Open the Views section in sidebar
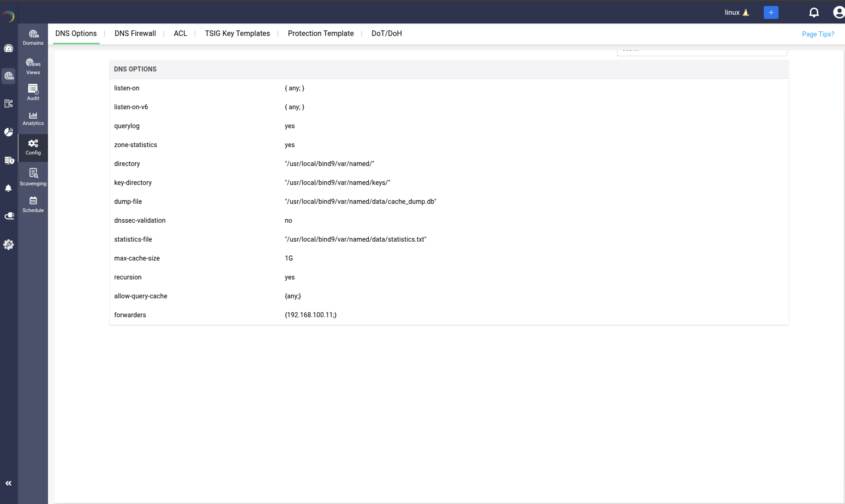The width and height of the screenshot is (845, 504). 33,66
